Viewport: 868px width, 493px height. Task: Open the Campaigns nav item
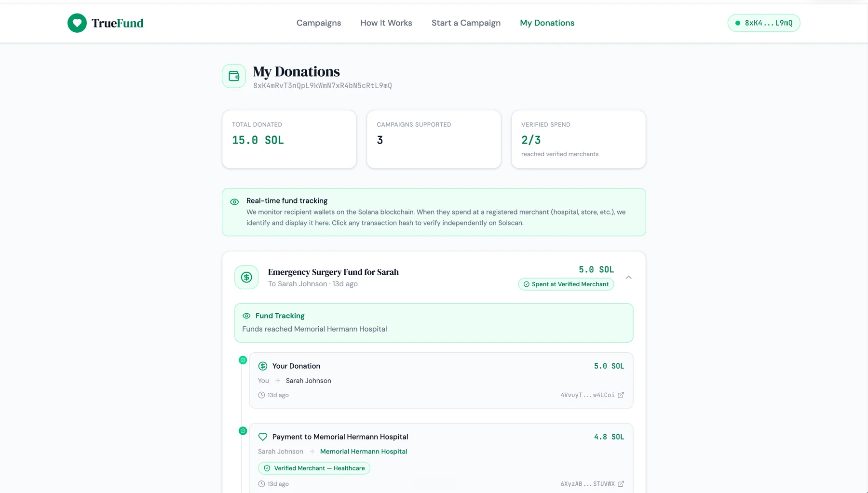[x=319, y=23]
